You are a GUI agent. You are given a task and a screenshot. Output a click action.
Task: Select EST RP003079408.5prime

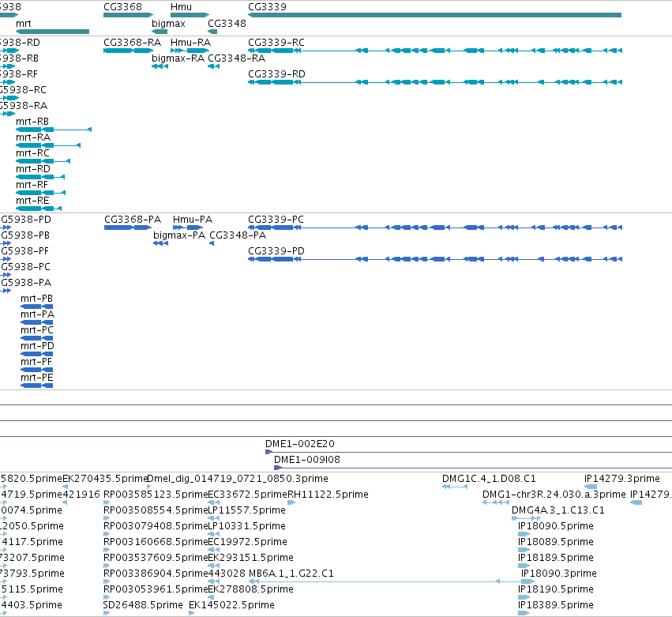(x=107, y=534)
